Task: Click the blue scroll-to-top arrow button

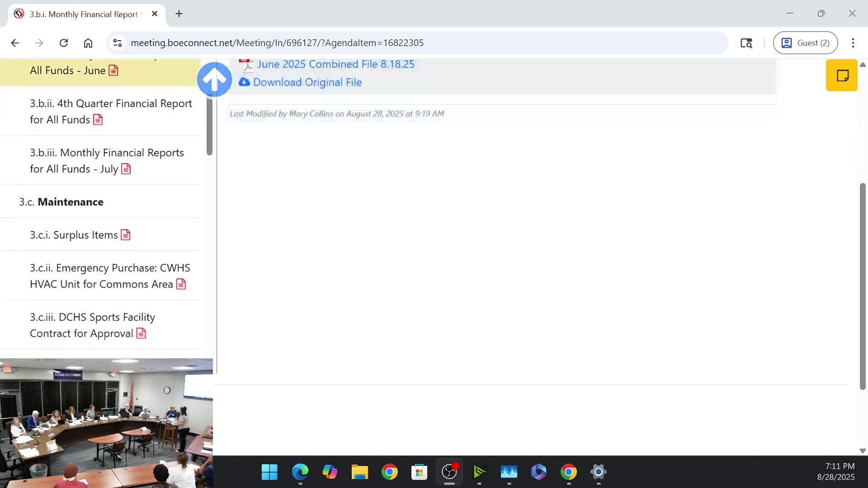Action: pos(214,80)
